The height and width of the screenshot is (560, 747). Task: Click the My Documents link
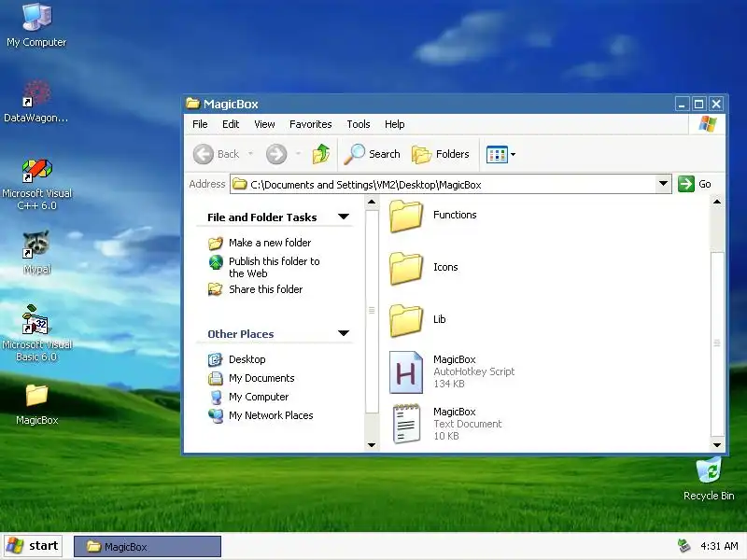(261, 378)
